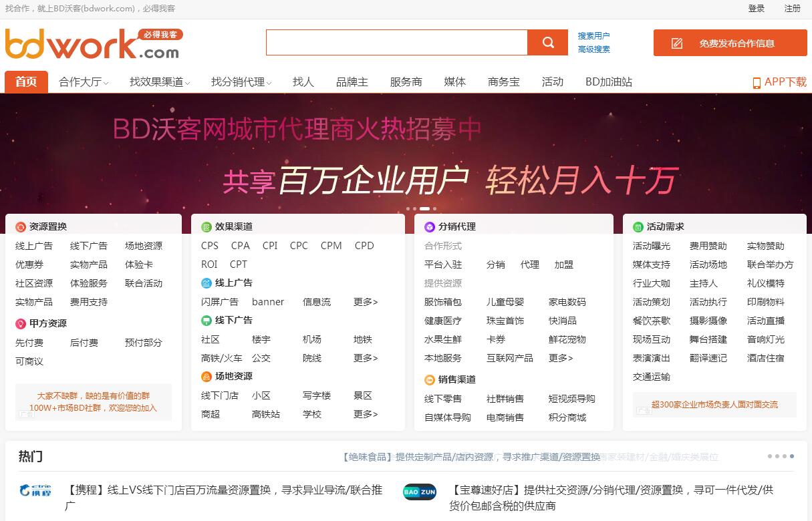Expand the 找分销代理 dropdown menu
812x521 pixels.
[x=241, y=82]
